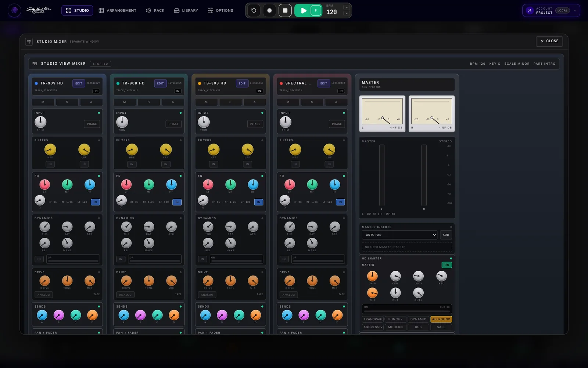Click the TB-303 HD EQ HF blue knob
Viewport: 588px width, 368px height.
click(253, 184)
